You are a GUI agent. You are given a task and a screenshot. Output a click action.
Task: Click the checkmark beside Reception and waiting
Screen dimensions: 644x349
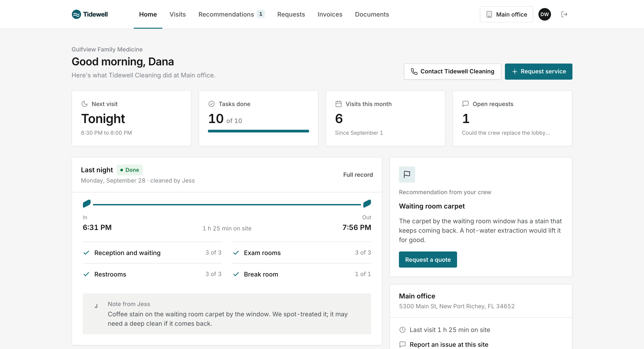(86, 253)
